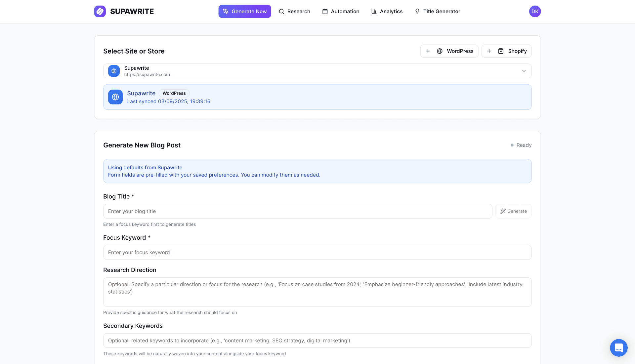Image resolution: width=635 pixels, height=364 pixels.
Task: Click the Supawrite logo icon
Action: click(x=100, y=11)
